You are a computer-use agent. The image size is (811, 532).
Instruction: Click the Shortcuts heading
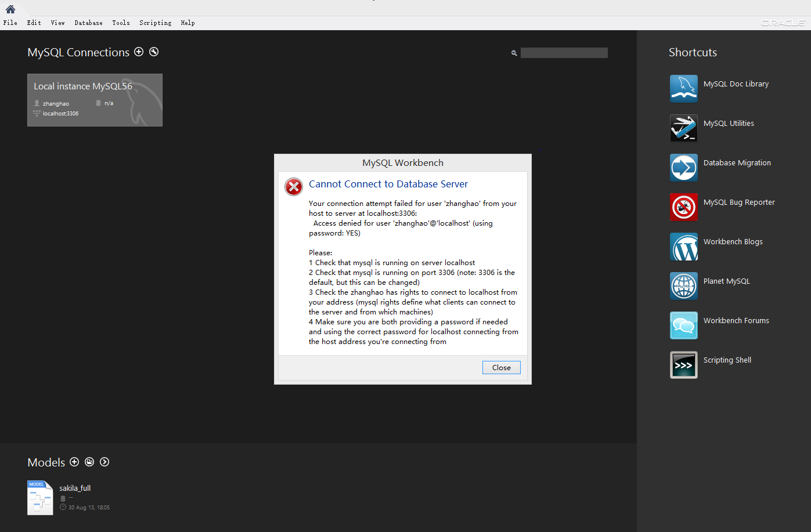tap(693, 52)
